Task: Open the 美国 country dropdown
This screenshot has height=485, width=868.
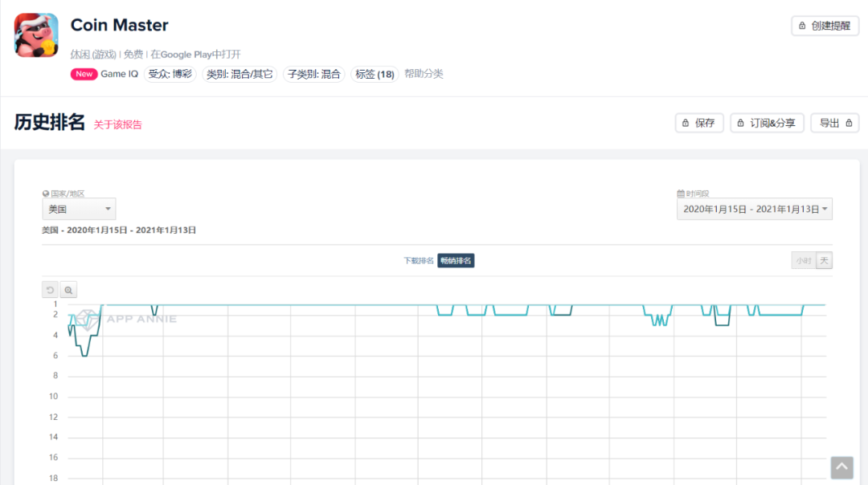Action: point(79,209)
